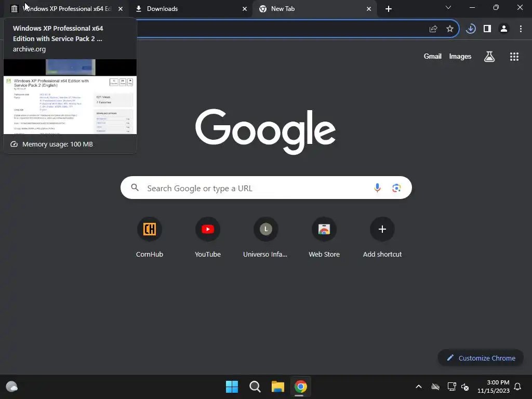Open Windows taskbar search
This screenshot has height=399, width=532.
pyautogui.click(x=255, y=387)
